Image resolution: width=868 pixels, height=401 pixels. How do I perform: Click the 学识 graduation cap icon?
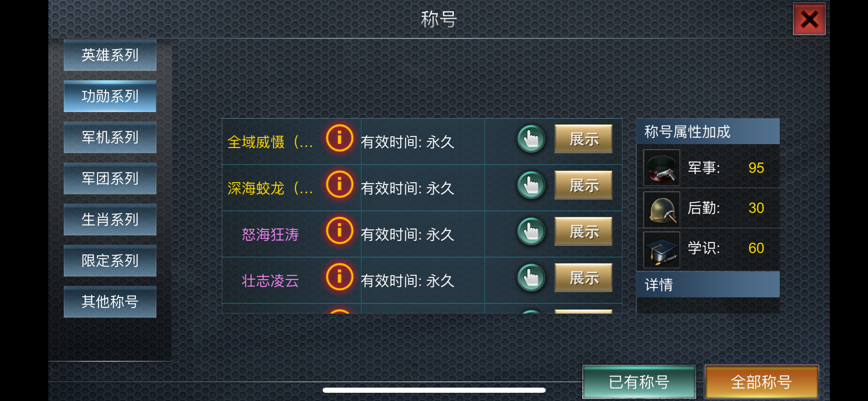pyautogui.click(x=662, y=249)
